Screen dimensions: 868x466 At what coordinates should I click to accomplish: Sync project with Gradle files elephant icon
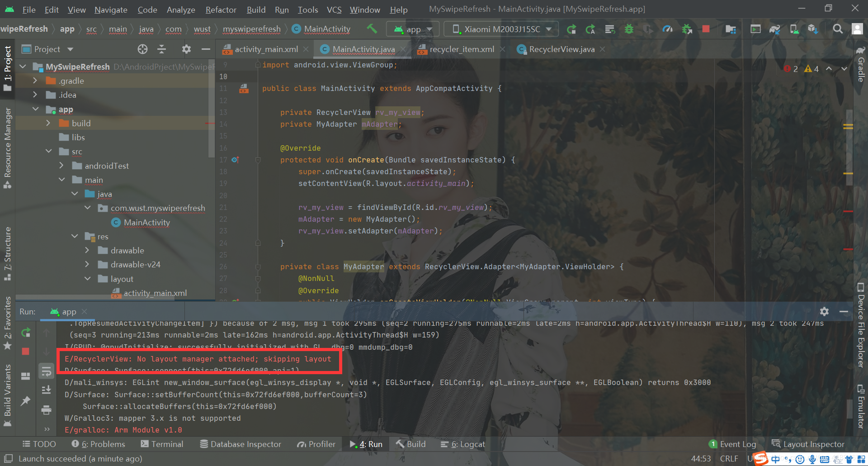click(774, 29)
